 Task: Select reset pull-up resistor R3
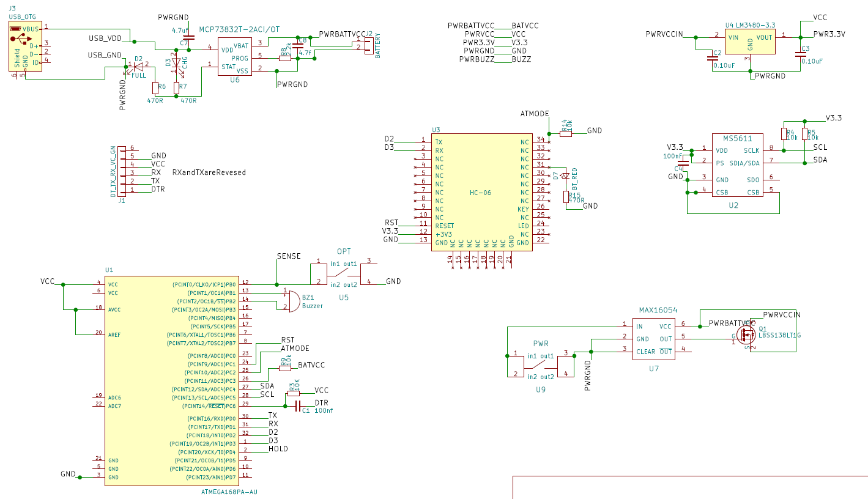pyautogui.click(x=294, y=393)
